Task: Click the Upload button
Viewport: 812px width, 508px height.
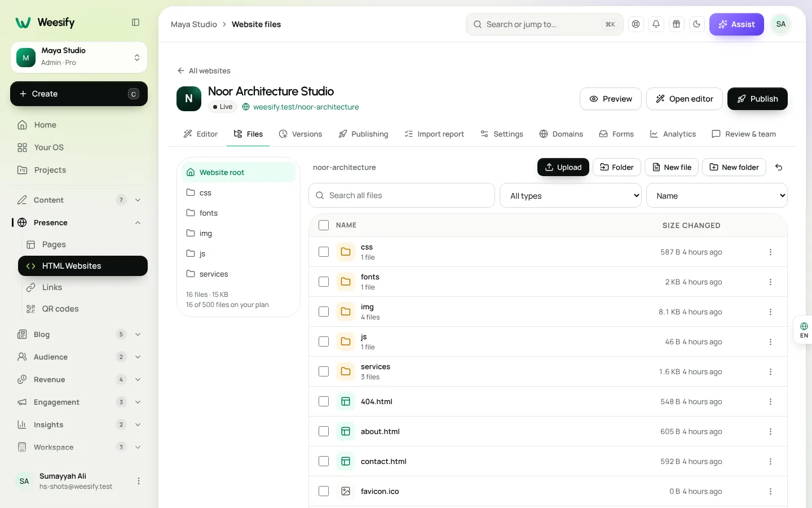Action: coord(563,167)
